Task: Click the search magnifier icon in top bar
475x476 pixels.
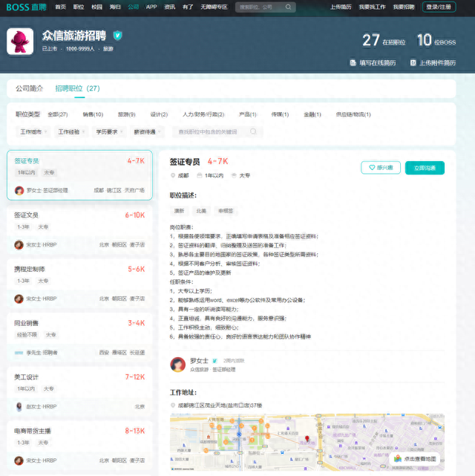Action: point(288,7)
